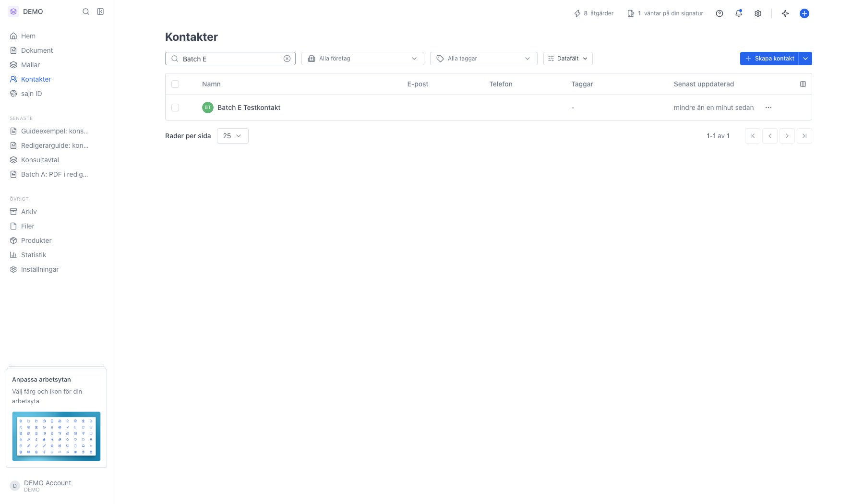This screenshot has height=504, width=864.
Task: Open the AI sparkle assistant icon
Action: click(785, 13)
